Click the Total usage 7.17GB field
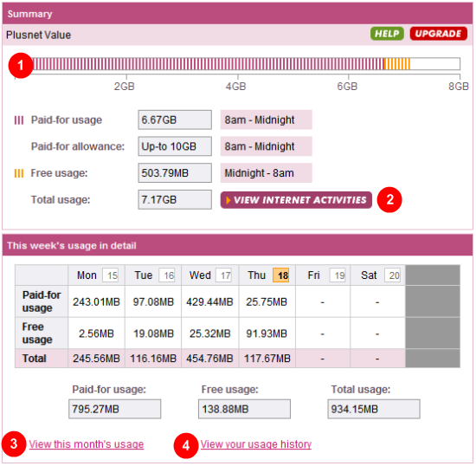The width and height of the screenshot is (476, 466). pyautogui.click(x=175, y=200)
